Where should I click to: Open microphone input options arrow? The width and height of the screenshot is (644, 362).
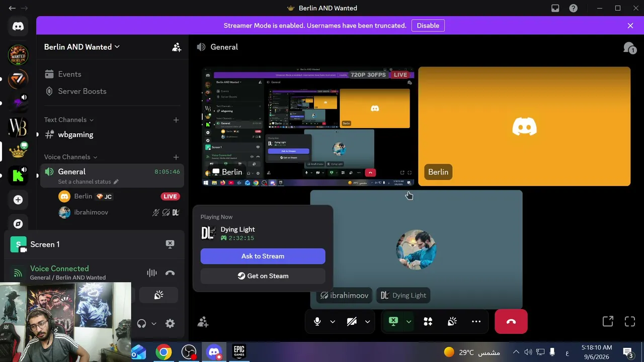coord(333,322)
